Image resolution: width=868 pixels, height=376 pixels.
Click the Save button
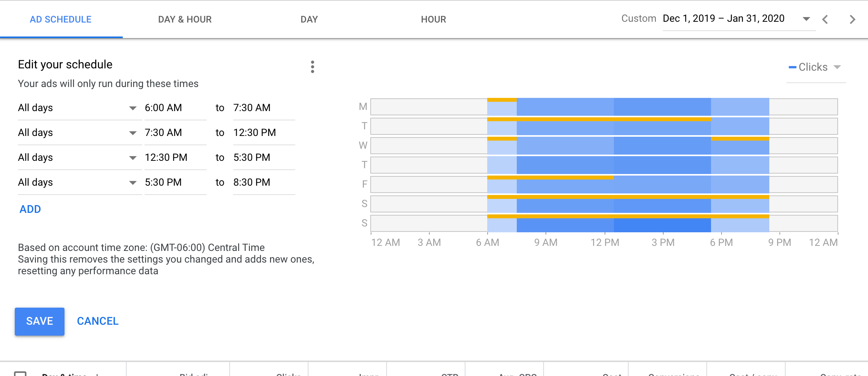coord(40,321)
